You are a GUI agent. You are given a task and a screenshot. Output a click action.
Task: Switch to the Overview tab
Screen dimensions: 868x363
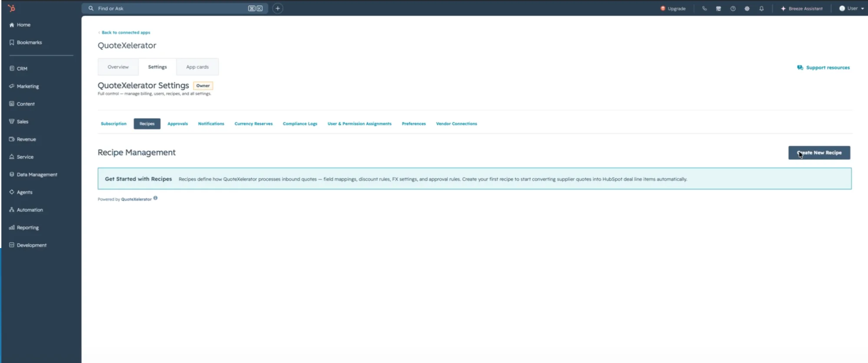tap(118, 67)
